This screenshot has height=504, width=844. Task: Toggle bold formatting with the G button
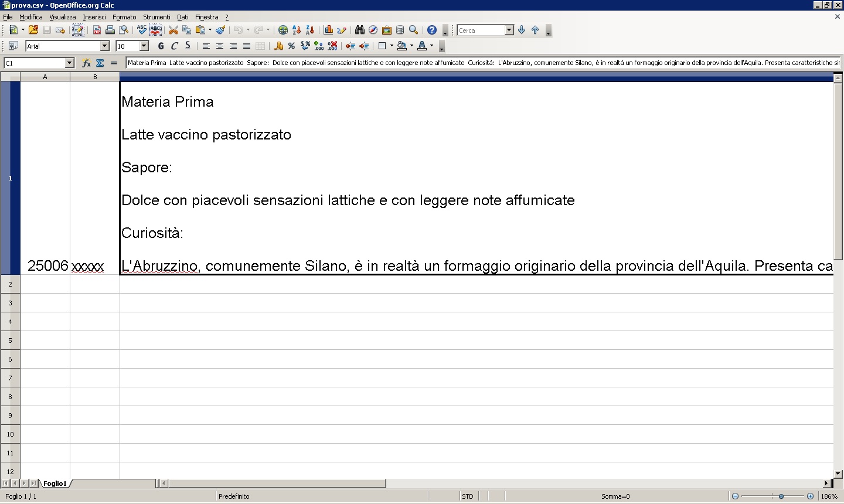coord(161,46)
